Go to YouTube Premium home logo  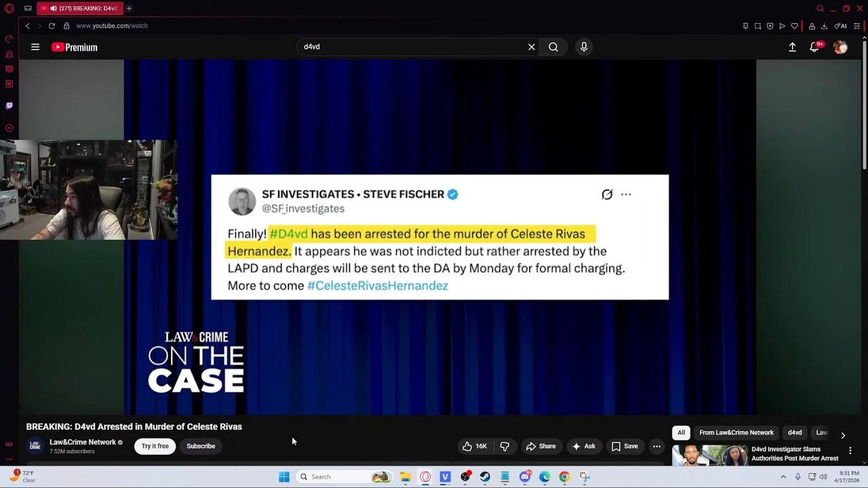75,47
